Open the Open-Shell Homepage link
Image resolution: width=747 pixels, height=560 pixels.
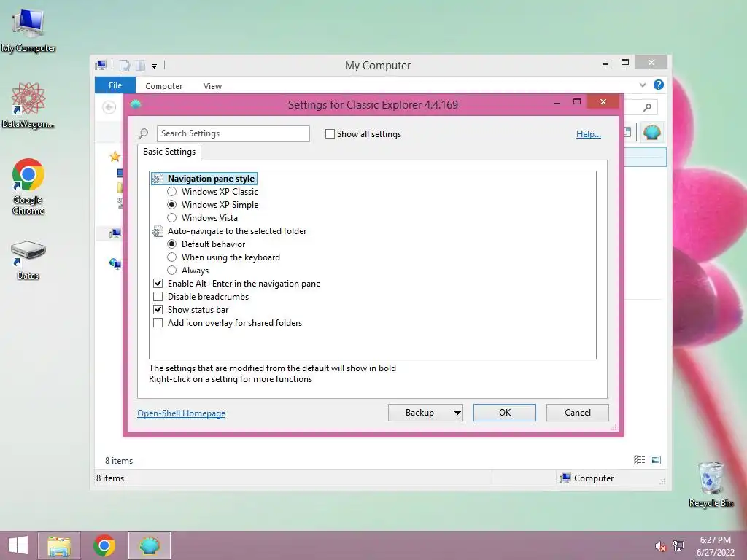(x=182, y=413)
